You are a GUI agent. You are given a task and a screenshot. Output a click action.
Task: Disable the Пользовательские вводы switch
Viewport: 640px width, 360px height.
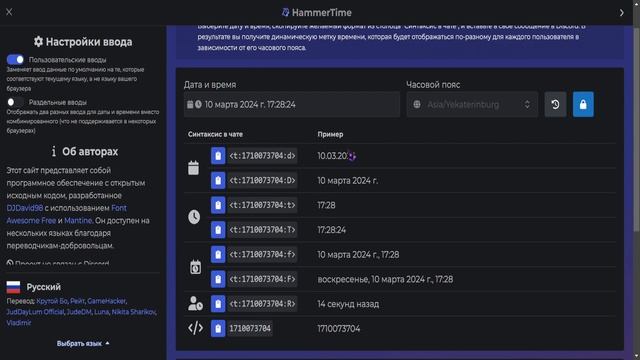pos(16,60)
